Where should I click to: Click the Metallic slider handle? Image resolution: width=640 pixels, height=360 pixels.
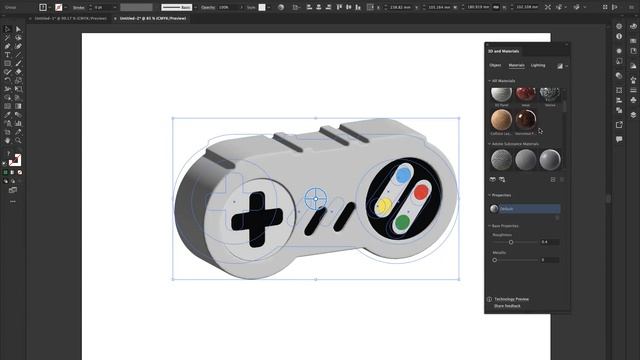point(495,260)
